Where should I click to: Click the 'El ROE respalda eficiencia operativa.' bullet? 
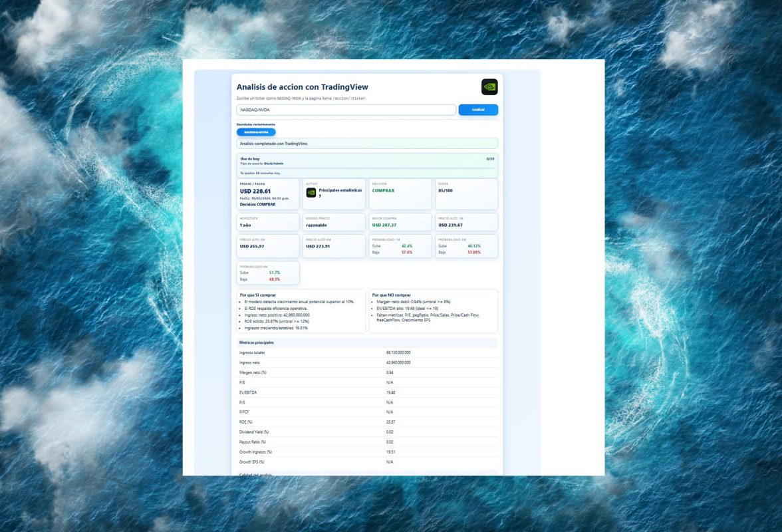pyautogui.click(x=276, y=309)
